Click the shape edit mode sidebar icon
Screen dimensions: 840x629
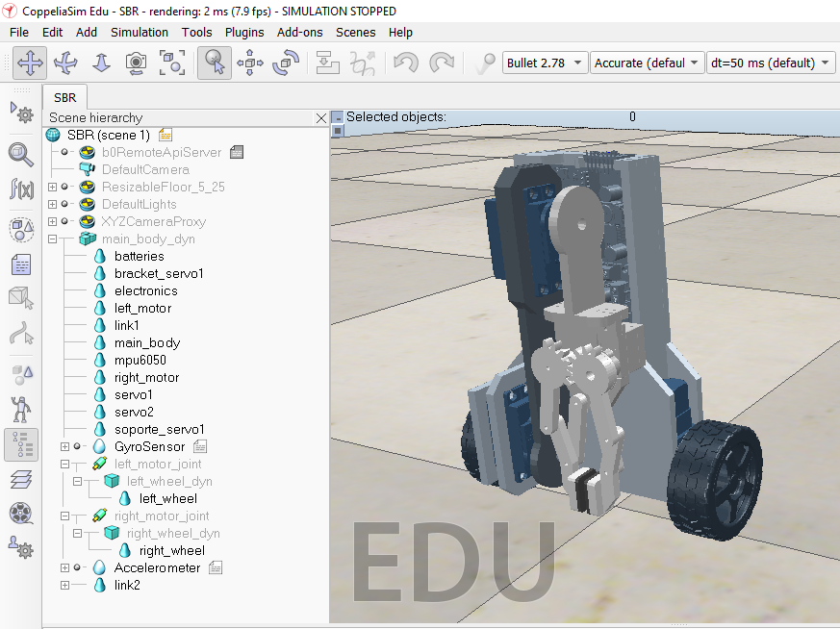[x=21, y=298]
